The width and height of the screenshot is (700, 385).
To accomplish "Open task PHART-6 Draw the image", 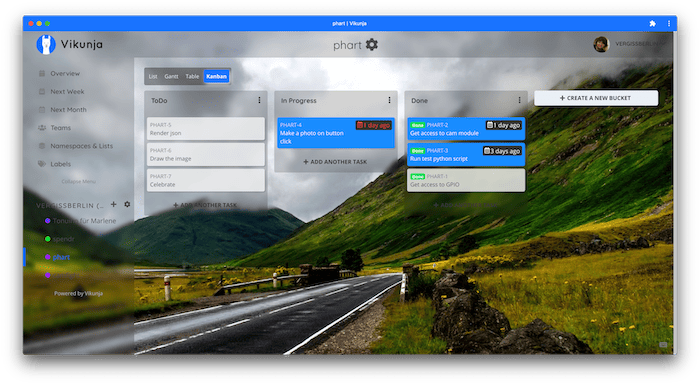I will 206,155.
